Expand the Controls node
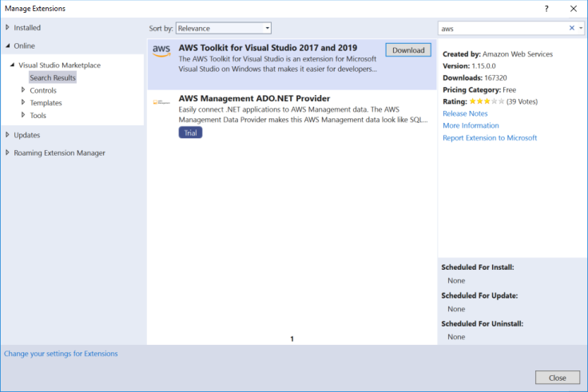Image resolution: width=588 pixels, height=392 pixels. coord(23,90)
